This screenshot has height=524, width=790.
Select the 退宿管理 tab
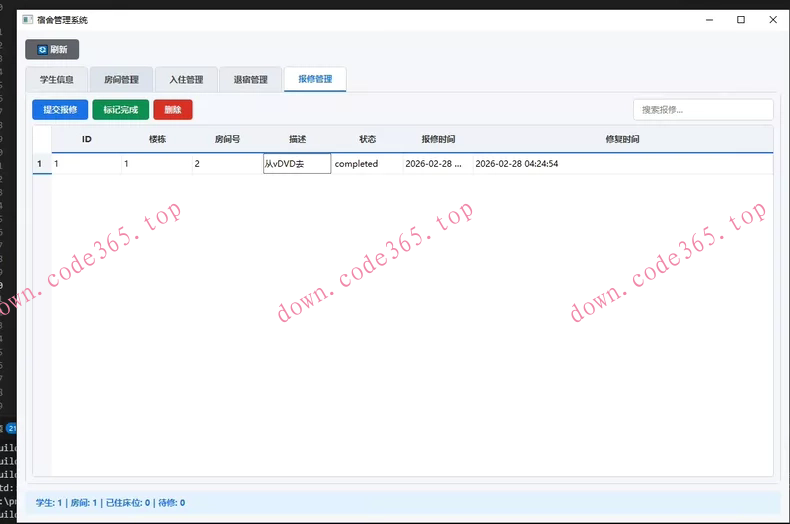tap(250, 80)
